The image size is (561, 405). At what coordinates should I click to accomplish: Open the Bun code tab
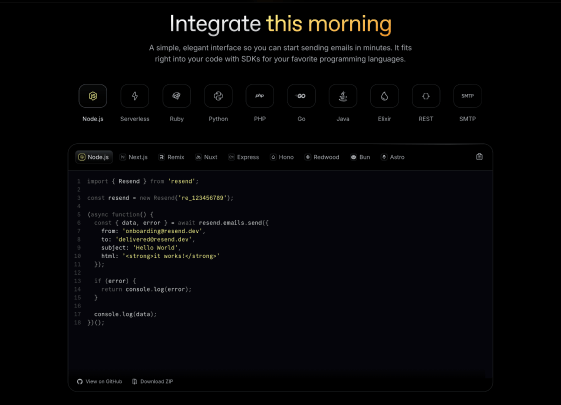click(360, 157)
